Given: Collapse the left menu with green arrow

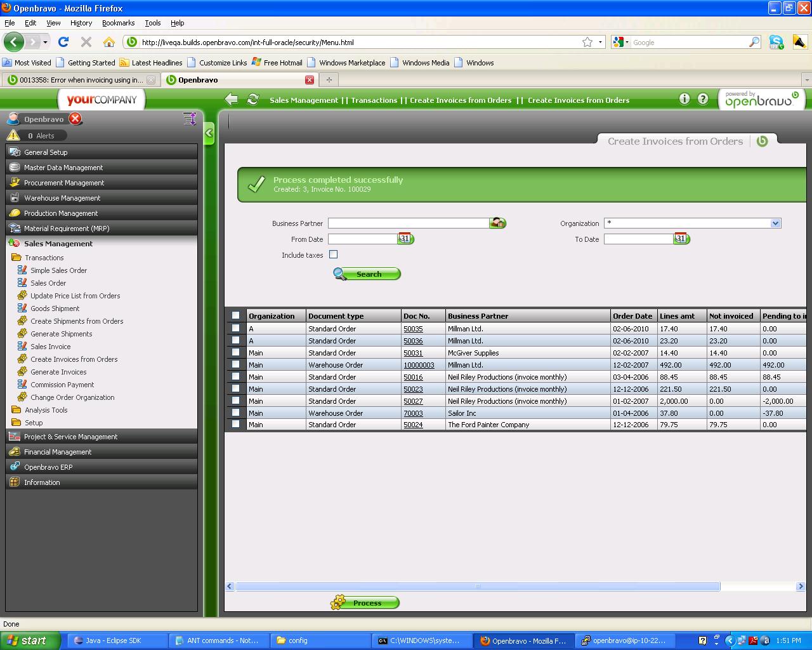Looking at the screenshot, I should pyautogui.click(x=209, y=133).
